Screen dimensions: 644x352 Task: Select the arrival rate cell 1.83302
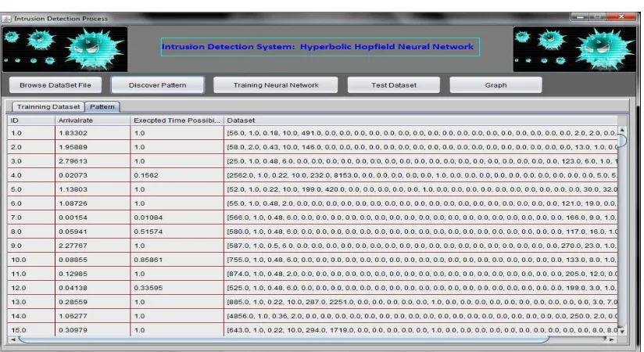93,133
